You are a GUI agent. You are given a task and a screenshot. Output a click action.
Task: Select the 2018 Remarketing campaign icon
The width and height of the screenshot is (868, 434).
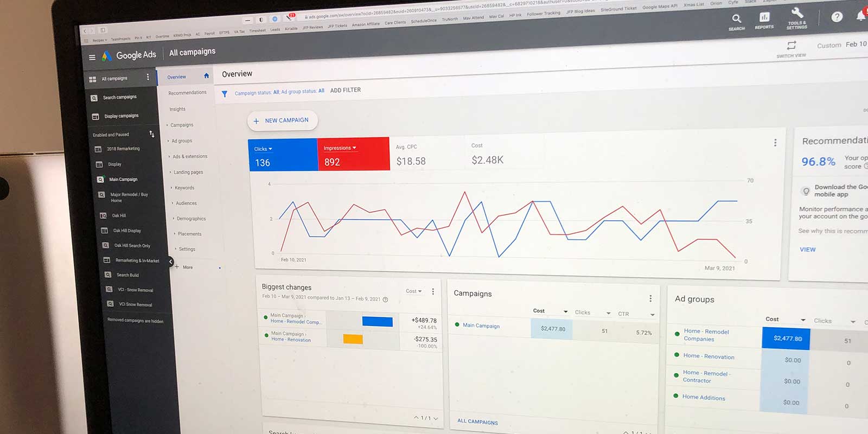point(98,149)
